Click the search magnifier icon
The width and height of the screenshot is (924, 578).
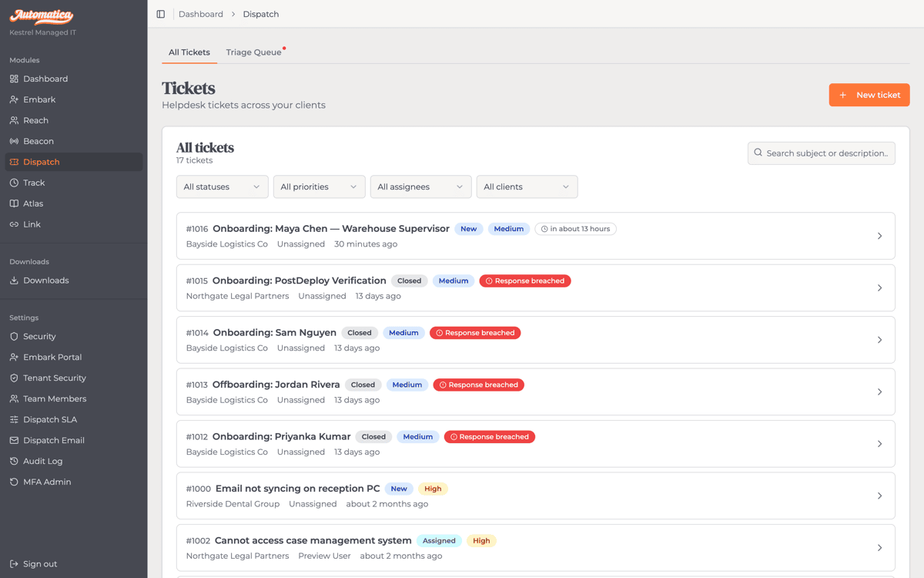click(758, 153)
